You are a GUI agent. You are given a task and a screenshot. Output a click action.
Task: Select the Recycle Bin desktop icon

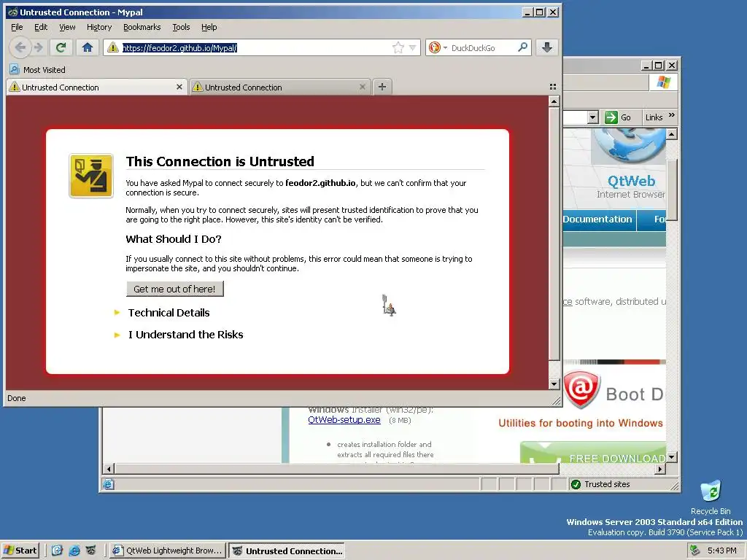click(x=711, y=497)
